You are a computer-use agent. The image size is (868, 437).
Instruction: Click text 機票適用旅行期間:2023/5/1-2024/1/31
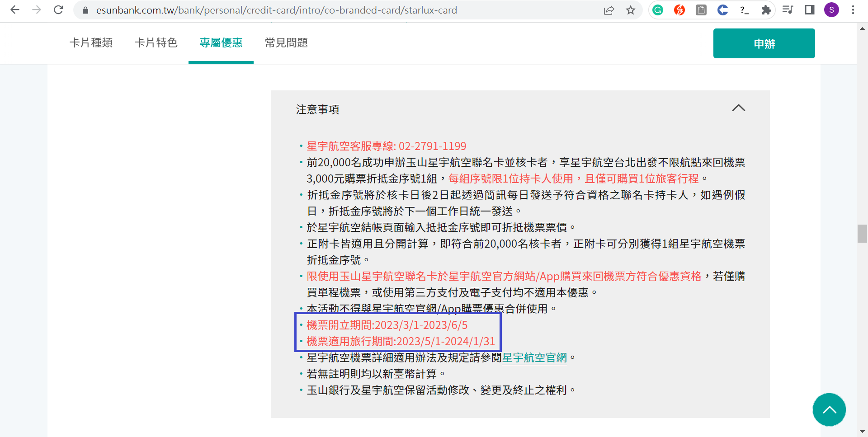pyautogui.click(x=401, y=342)
